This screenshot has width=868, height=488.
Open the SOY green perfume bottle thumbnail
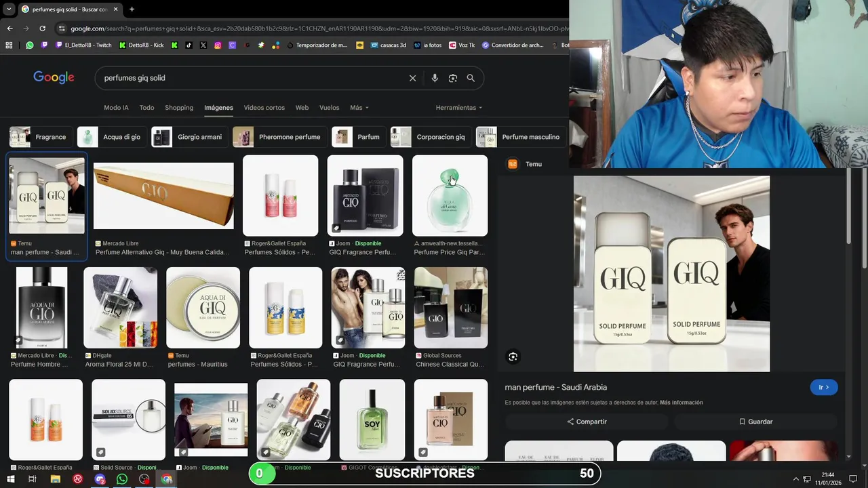click(372, 420)
